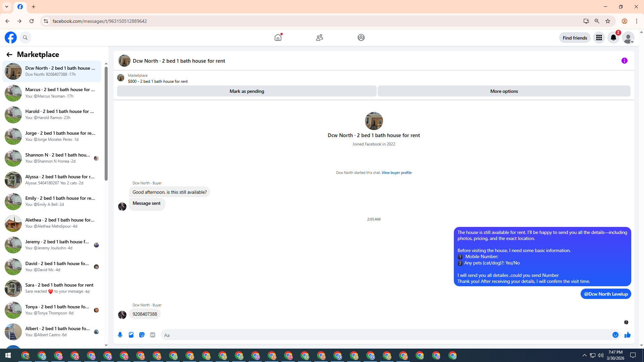This screenshot has height=362, width=644.
Task: Open the GIF picker icon
Action: click(153, 335)
